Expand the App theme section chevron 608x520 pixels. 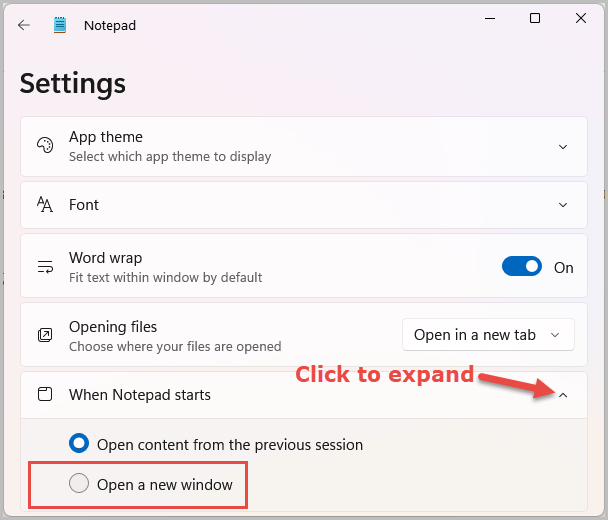coord(563,147)
